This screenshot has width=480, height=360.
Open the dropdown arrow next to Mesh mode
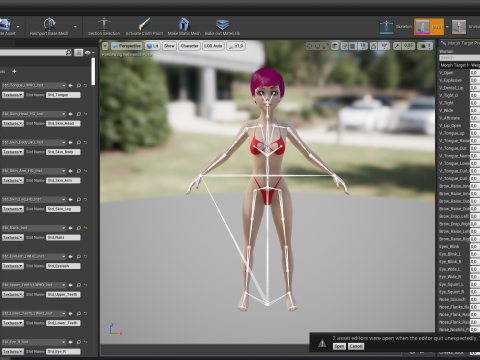pyautogui.click(x=447, y=27)
